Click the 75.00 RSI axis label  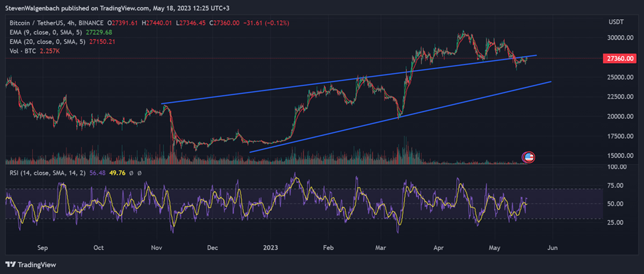(x=616, y=186)
